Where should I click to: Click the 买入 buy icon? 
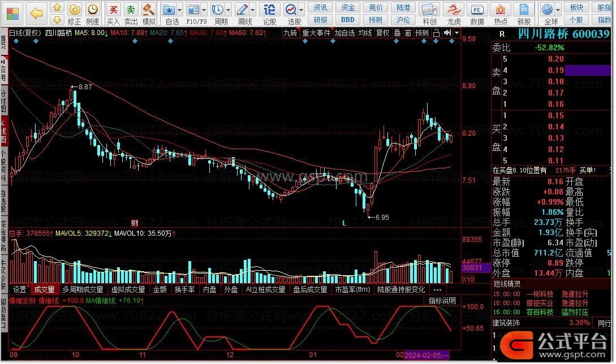[x=113, y=14]
